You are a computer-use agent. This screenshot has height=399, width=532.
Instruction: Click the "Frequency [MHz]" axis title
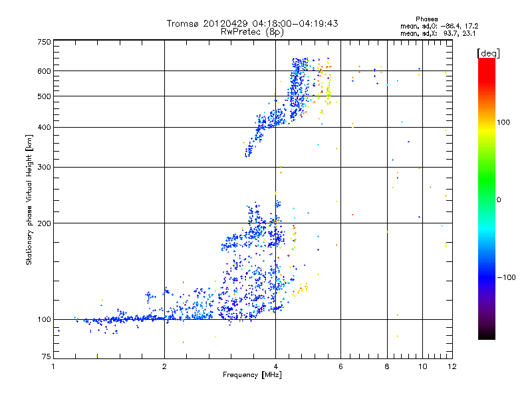253,375
